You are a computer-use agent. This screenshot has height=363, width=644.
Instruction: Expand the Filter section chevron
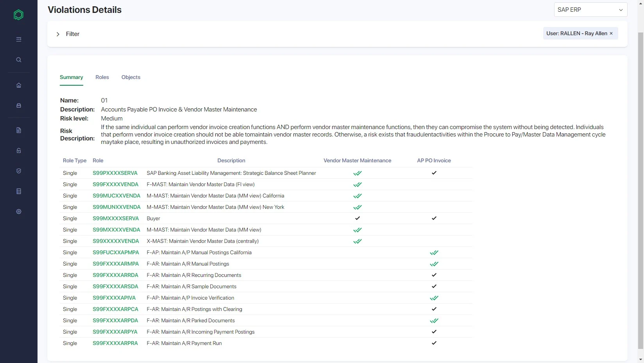pyautogui.click(x=58, y=34)
